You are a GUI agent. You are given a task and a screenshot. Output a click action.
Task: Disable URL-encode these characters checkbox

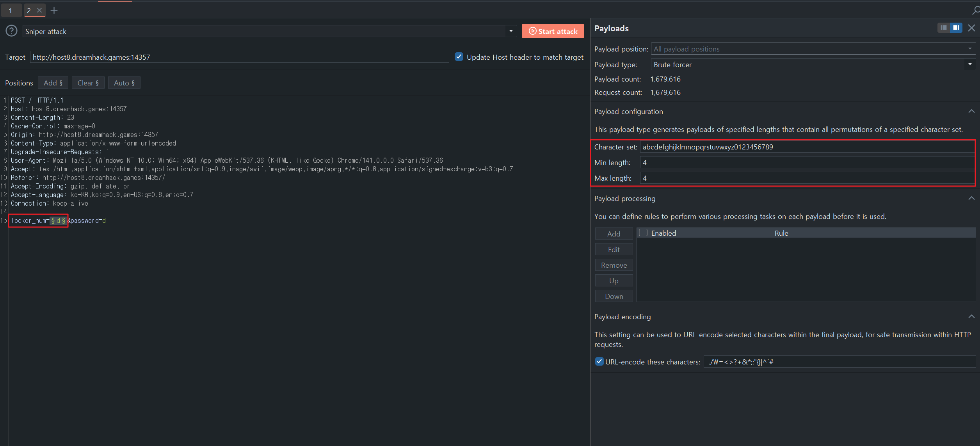[599, 362]
